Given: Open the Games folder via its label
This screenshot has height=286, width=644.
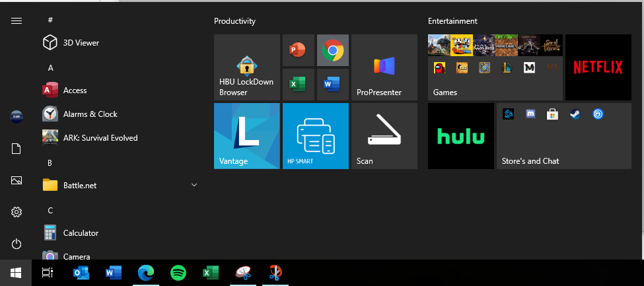Looking at the screenshot, I should (x=445, y=92).
